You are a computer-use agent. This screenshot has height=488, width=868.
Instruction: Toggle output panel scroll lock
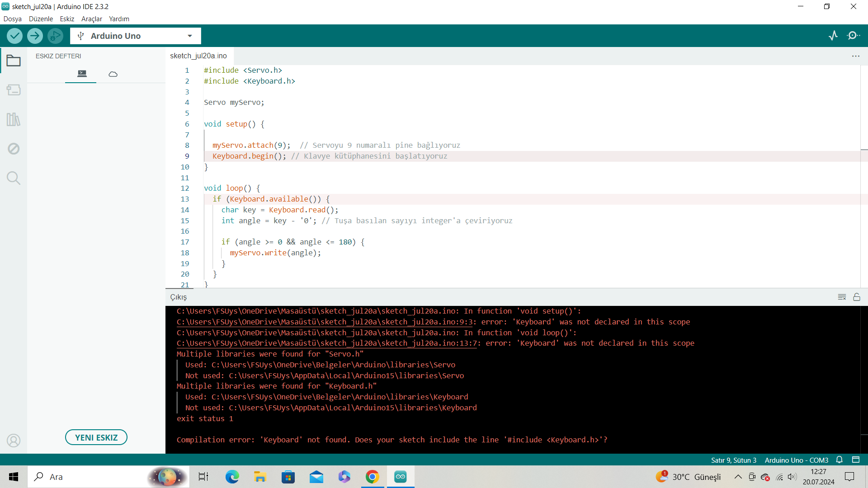[x=857, y=297]
